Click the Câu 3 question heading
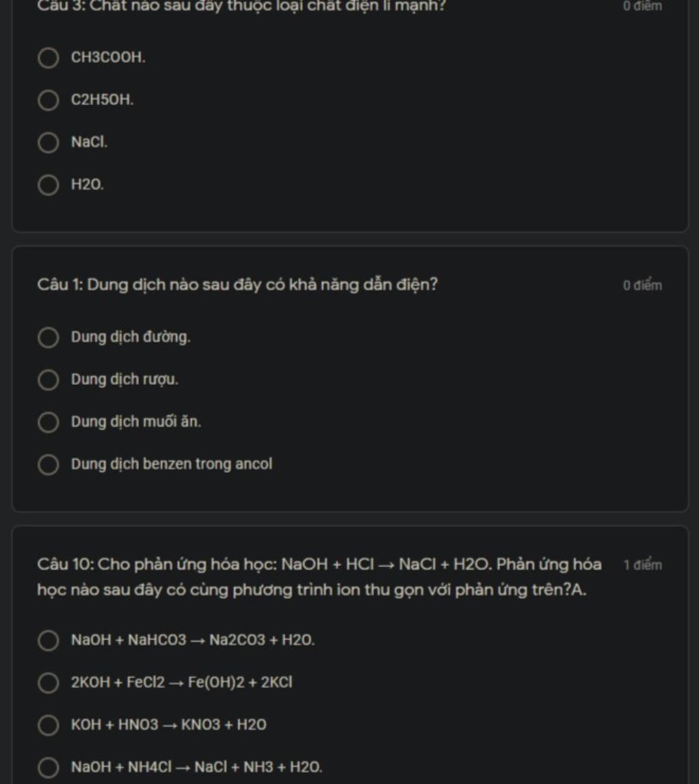This screenshot has width=699, height=784. (242, 6)
